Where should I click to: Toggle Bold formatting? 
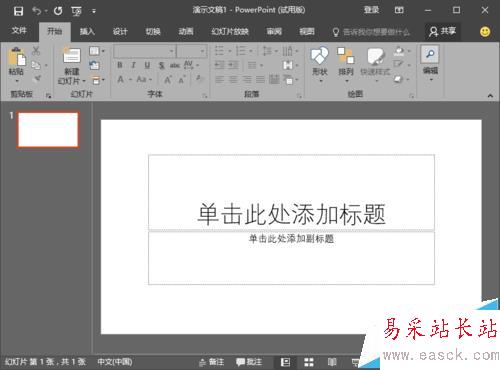coord(120,65)
